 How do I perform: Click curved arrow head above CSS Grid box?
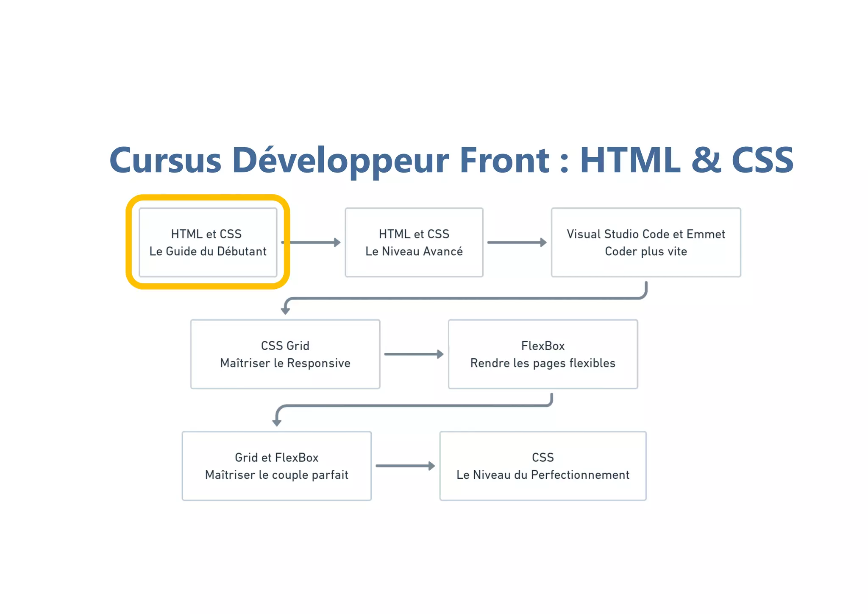286,311
